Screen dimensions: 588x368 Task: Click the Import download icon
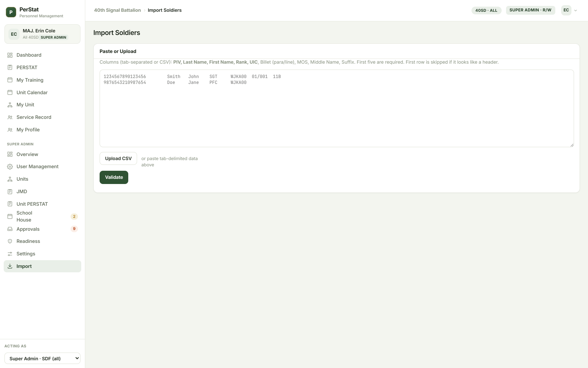(x=10, y=266)
